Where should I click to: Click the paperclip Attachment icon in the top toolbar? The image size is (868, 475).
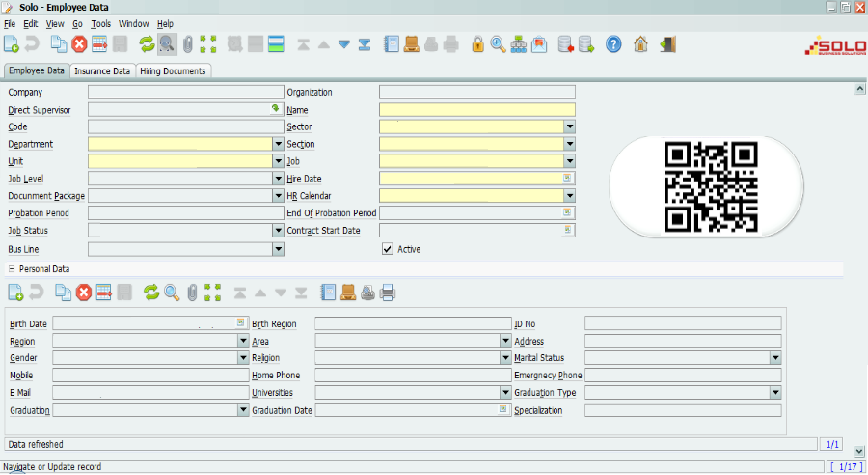188,44
